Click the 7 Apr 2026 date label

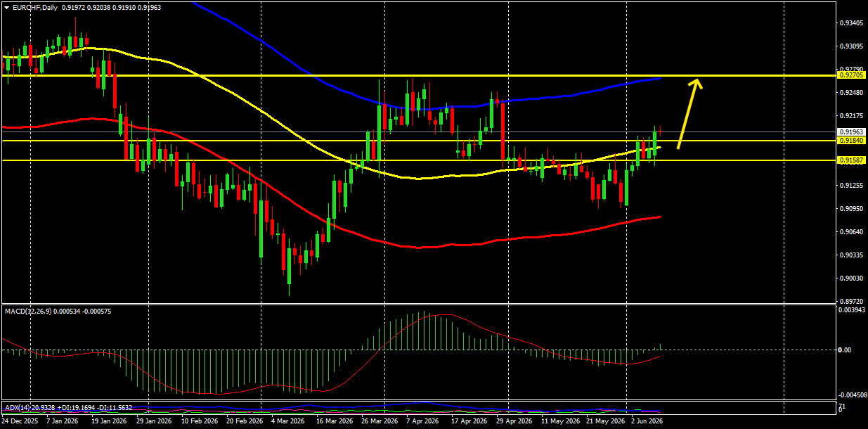pyautogui.click(x=422, y=421)
